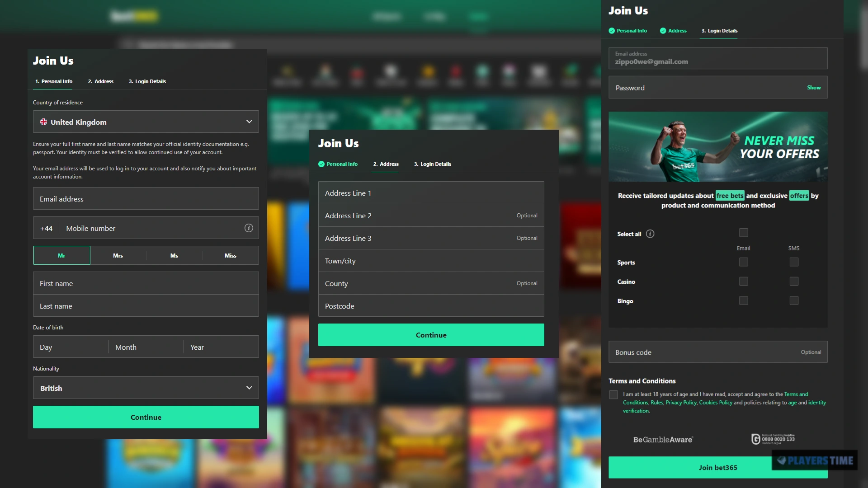Focus the County field
This screenshot has width=868, height=488.
click(431, 283)
